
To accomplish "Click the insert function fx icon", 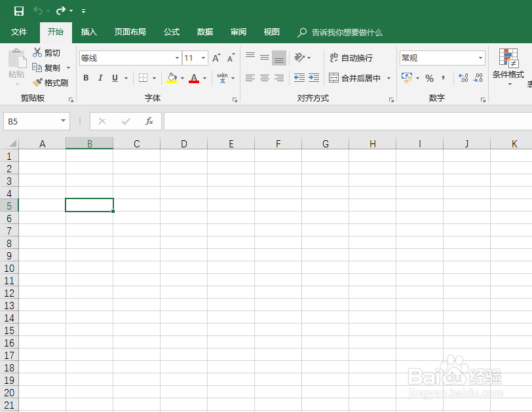I will click(x=149, y=121).
